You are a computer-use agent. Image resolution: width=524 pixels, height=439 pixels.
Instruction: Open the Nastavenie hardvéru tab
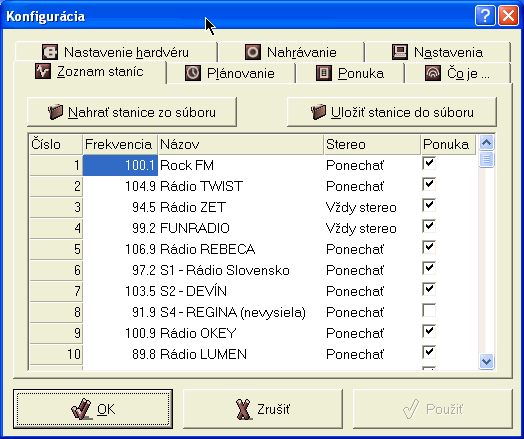116,52
